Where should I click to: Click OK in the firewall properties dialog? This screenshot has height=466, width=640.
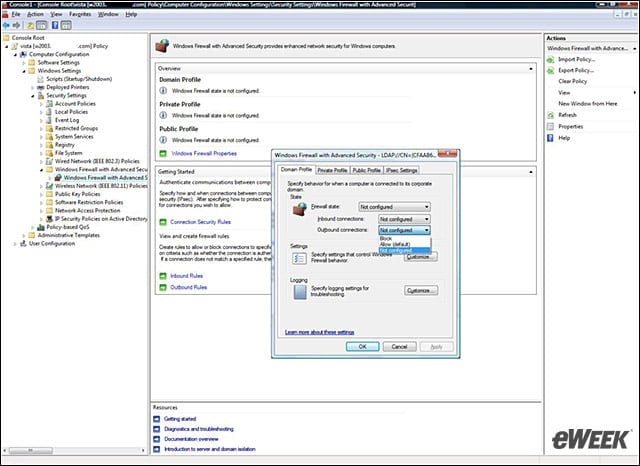click(x=362, y=346)
